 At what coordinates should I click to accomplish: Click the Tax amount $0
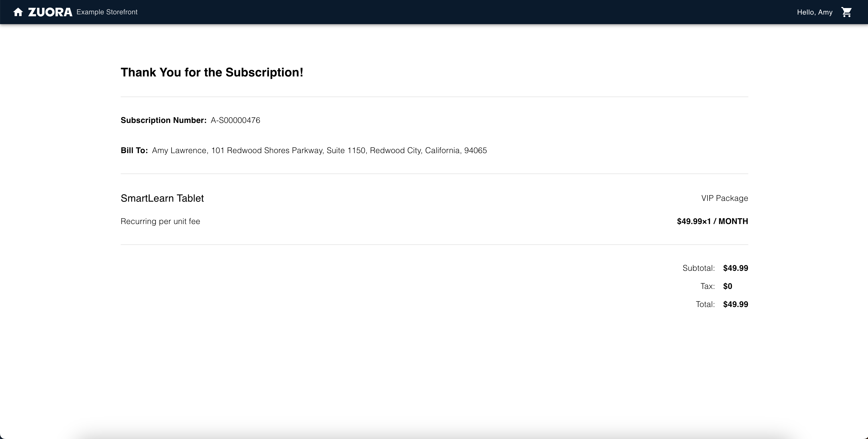click(x=727, y=286)
